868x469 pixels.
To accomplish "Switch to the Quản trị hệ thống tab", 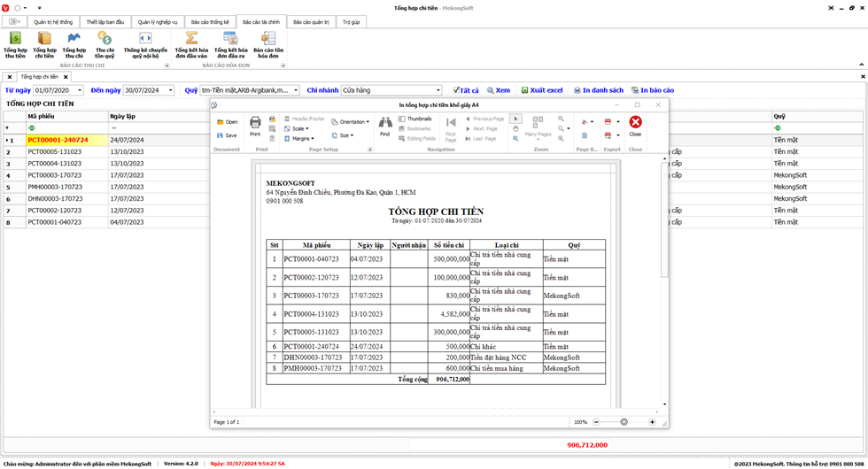I will [x=53, y=22].
